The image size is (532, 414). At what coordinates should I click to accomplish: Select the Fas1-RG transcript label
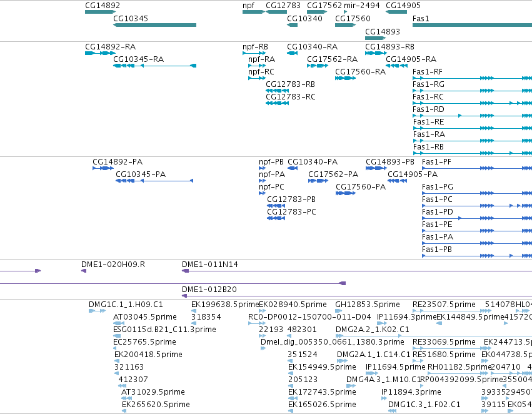[428, 84]
